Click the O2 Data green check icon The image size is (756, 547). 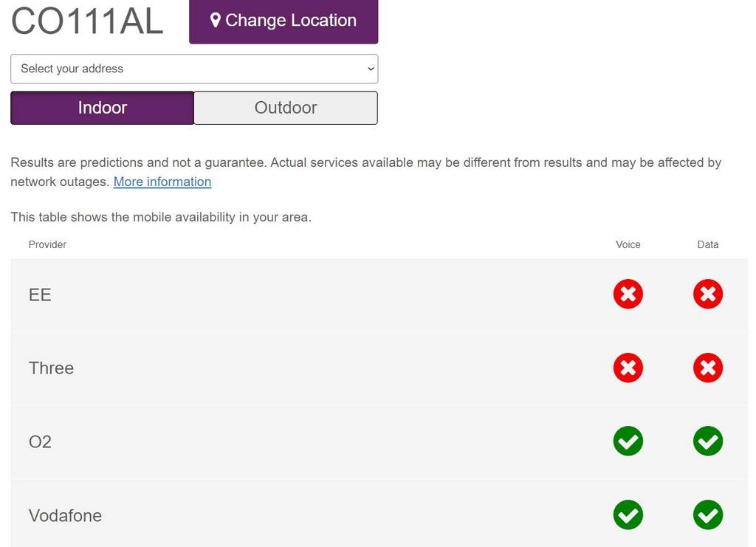click(708, 441)
